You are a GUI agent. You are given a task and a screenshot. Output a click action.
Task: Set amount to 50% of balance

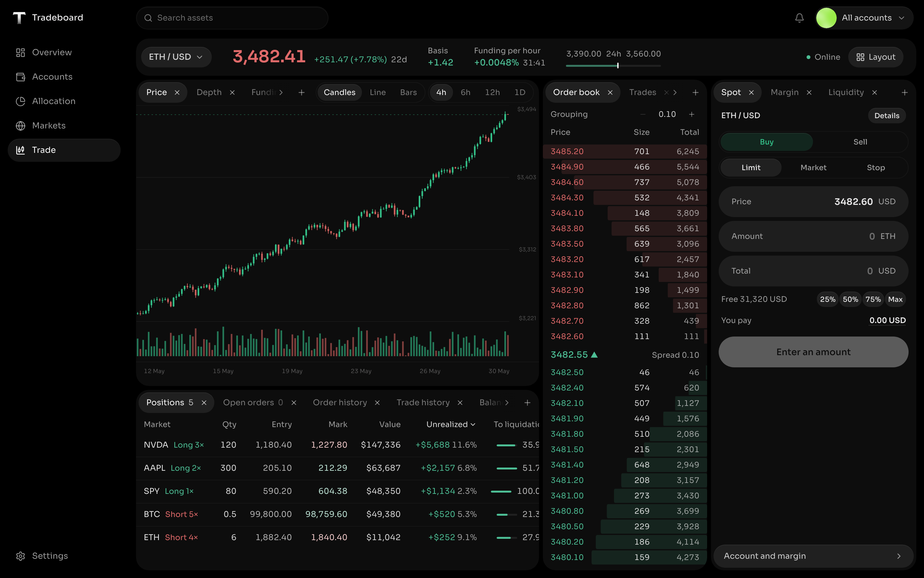click(x=850, y=300)
